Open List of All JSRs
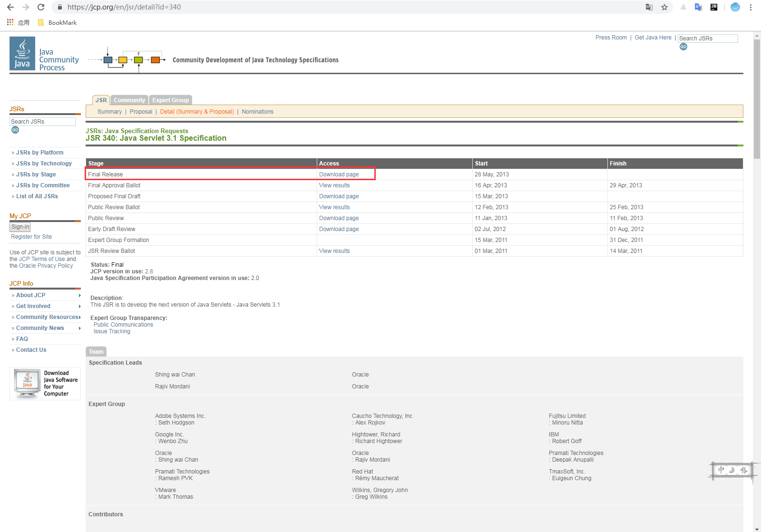Image resolution: width=761 pixels, height=532 pixels. pyautogui.click(x=37, y=196)
